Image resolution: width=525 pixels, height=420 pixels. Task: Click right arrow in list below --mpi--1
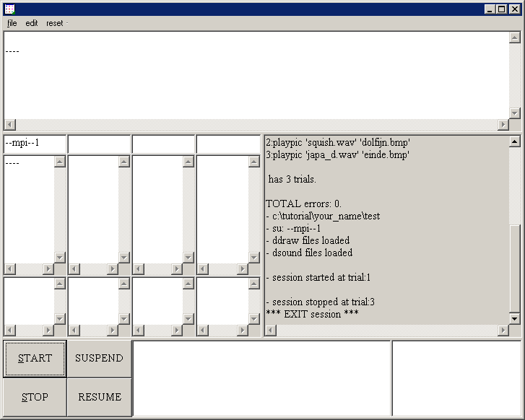pyautogui.click(x=48, y=268)
